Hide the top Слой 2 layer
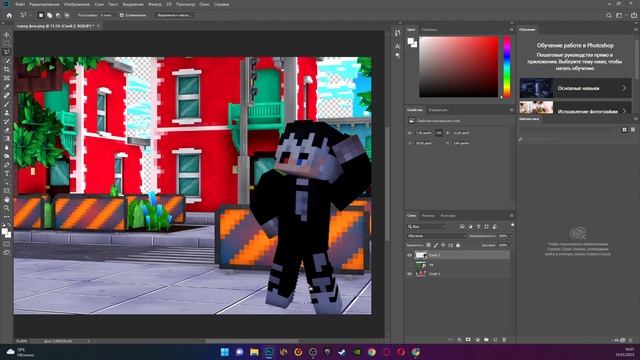Viewport: 640px width, 360px height. [x=409, y=255]
